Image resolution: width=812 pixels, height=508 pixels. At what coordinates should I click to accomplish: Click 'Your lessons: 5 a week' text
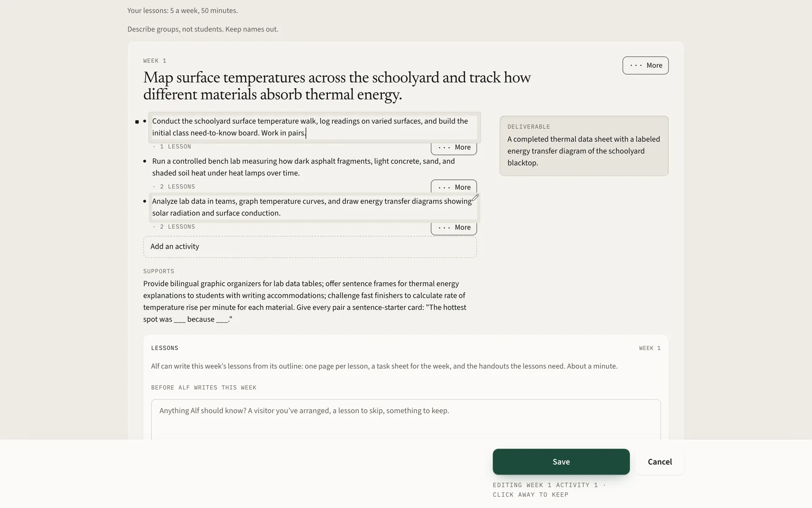[x=183, y=10]
